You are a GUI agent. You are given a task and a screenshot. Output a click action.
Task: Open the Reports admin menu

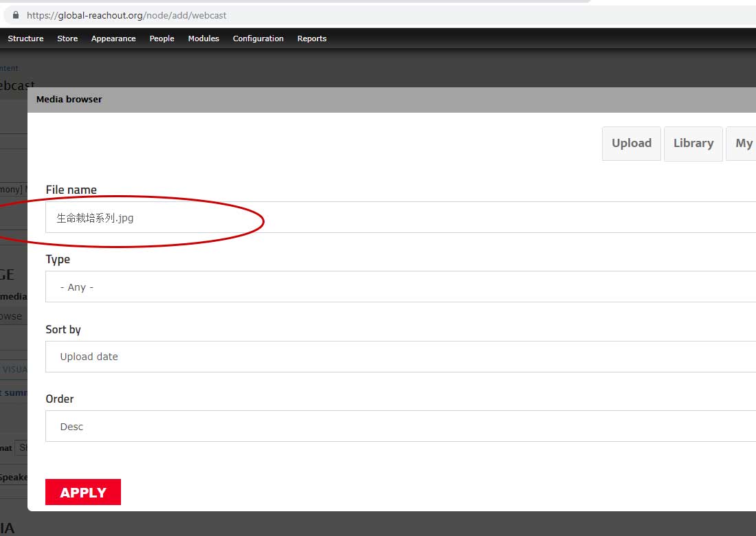click(x=312, y=38)
